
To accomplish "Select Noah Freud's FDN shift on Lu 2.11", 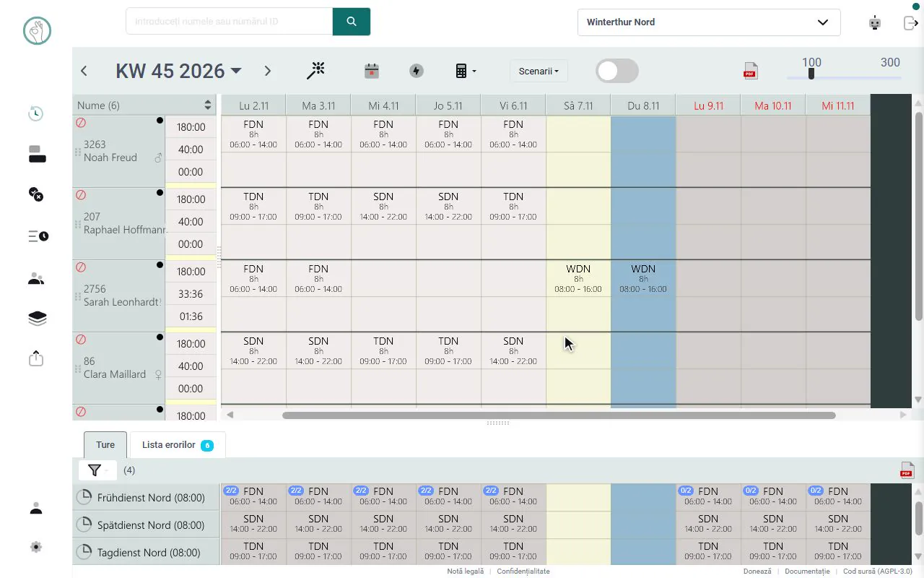I will coord(253,134).
